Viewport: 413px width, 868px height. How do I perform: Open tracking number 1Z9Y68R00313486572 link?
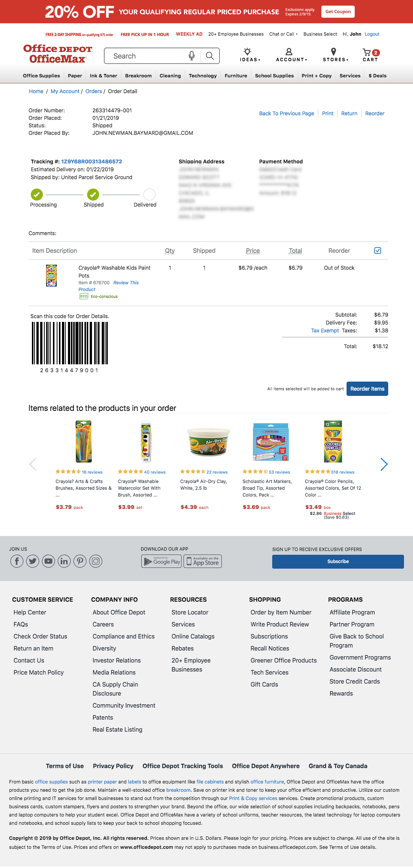click(91, 161)
